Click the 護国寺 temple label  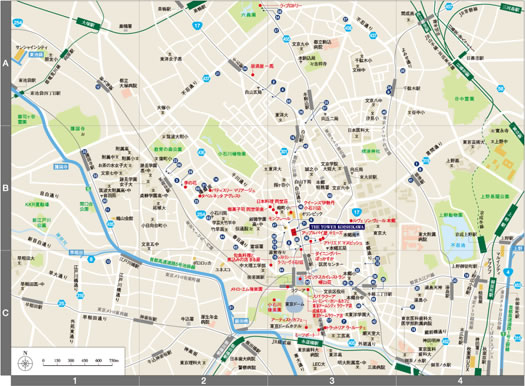78,128
